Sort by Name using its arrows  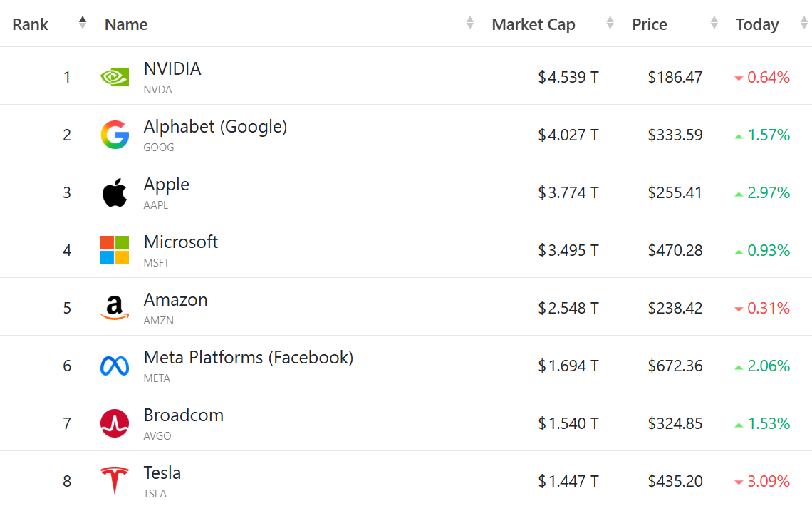point(470,23)
